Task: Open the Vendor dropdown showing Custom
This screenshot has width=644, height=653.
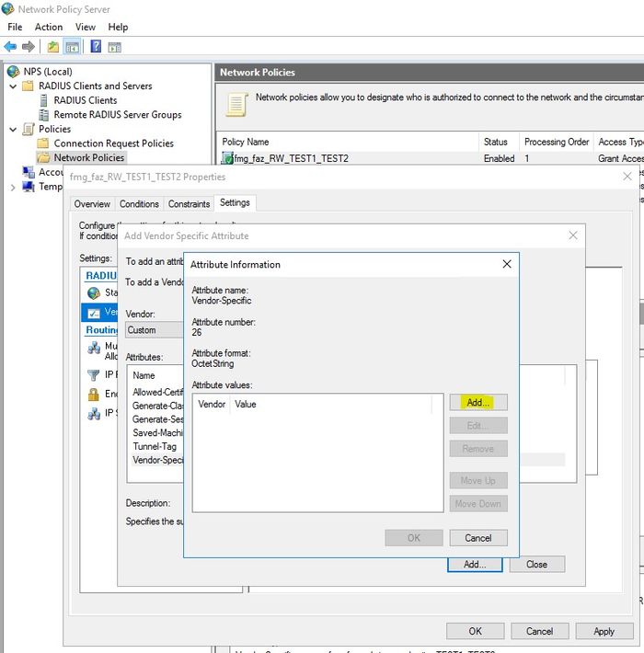Action: pos(152,330)
